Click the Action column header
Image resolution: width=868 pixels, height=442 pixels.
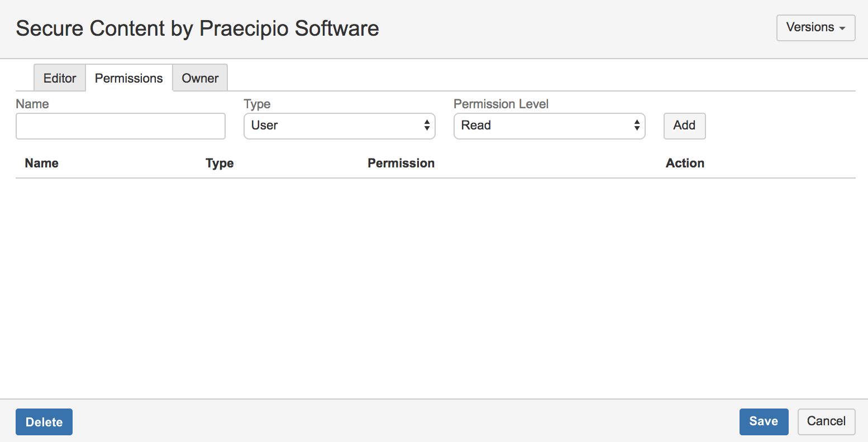[685, 164]
